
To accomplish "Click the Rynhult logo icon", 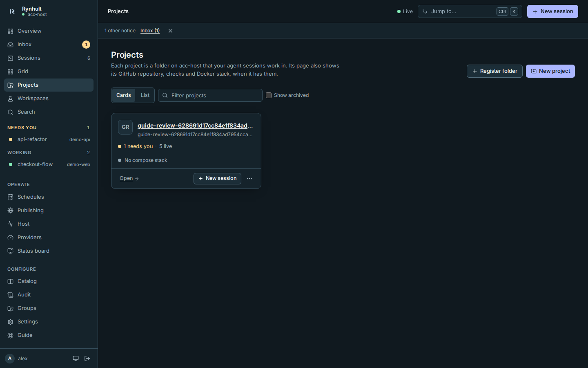I will (12, 11).
